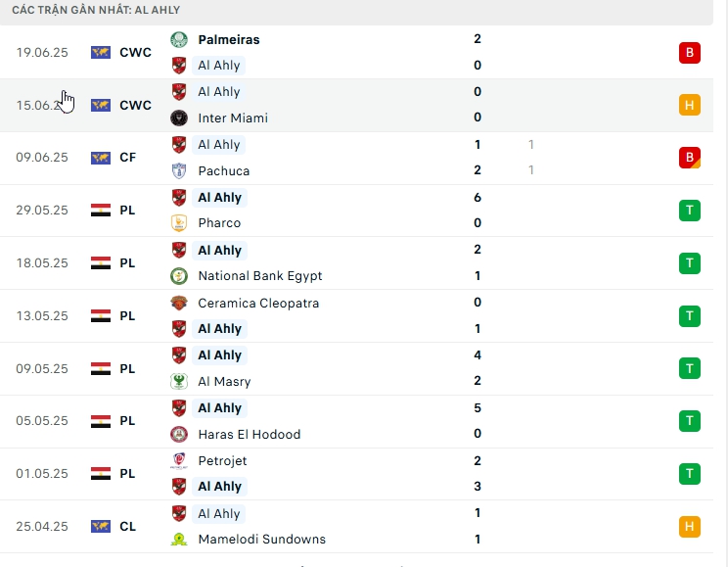Click the Ceramica Cleopatra team logo
The image size is (728, 567).
(179, 303)
